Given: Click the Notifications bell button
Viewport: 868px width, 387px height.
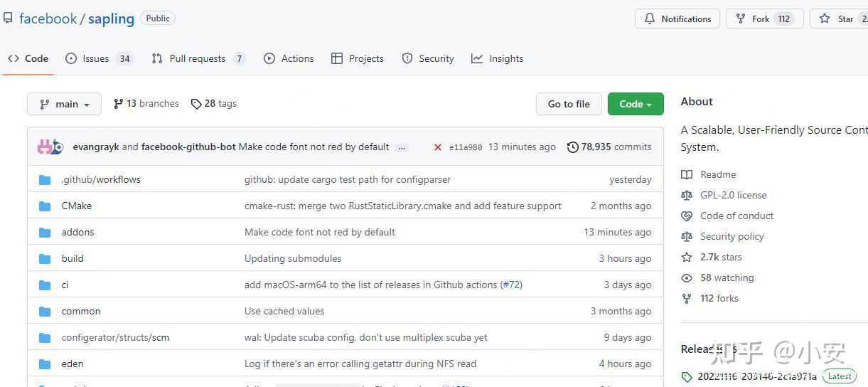Looking at the screenshot, I should tap(677, 19).
